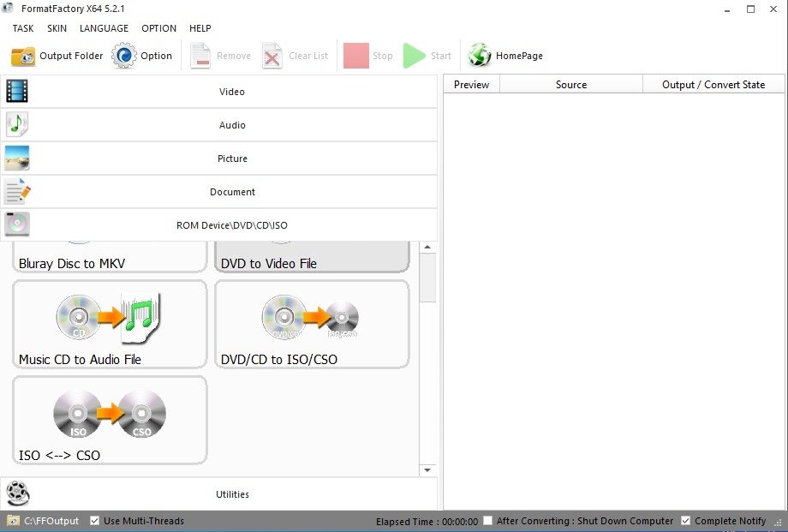Click the Remove document icon

pyautogui.click(x=200, y=56)
